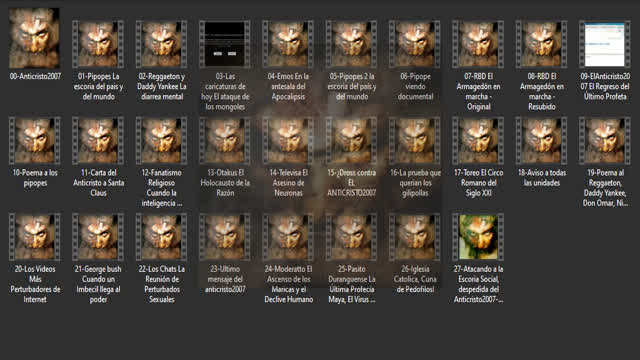
Task: Select video icon 16-La prueba que querían
Action: click(x=415, y=140)
